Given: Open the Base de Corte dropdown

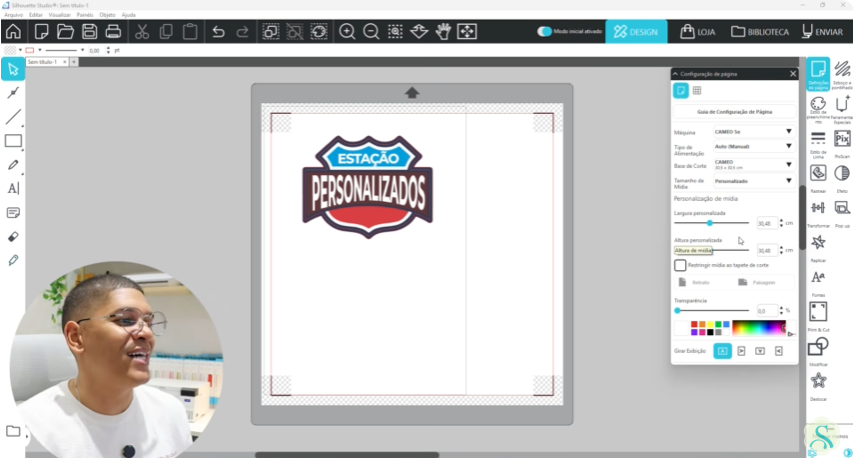Looking at the screenshot, I should 753,164.
